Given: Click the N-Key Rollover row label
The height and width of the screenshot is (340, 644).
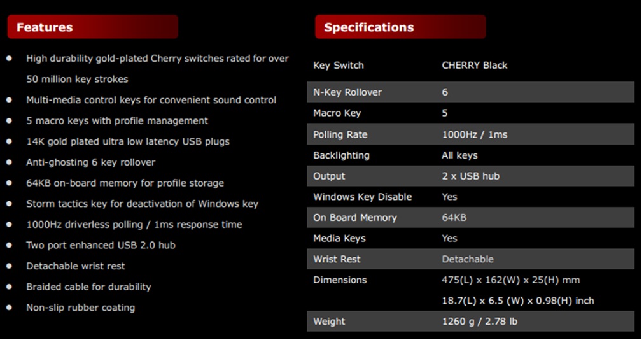Looking at the screenshot, I should (347, 92).
